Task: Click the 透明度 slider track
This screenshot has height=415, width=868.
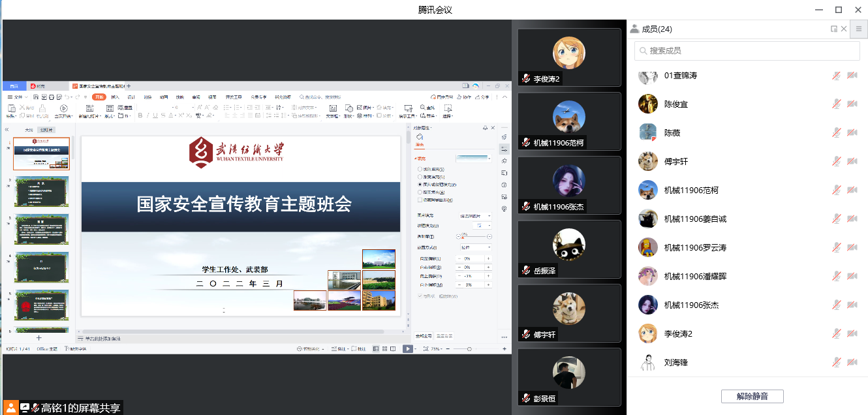Action: pos(474,236)
